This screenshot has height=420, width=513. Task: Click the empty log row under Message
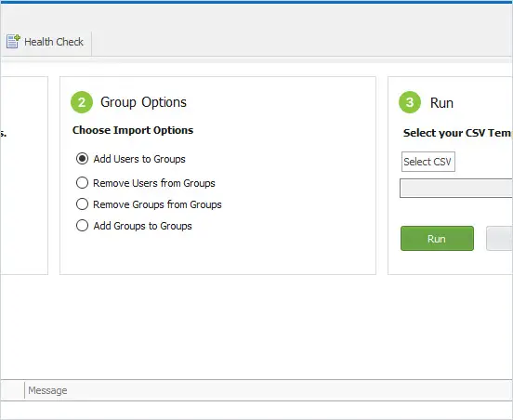coord(256,410)
